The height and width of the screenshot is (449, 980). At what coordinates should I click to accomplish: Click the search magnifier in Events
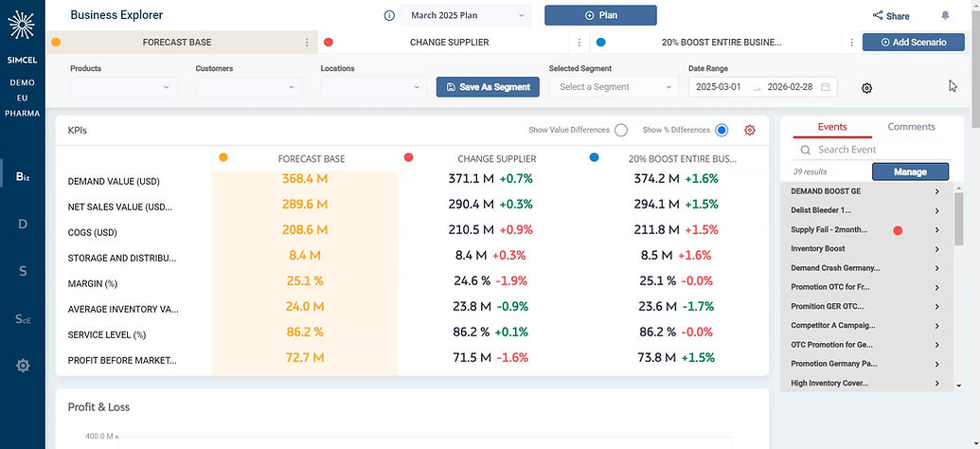[x=806, y=150]
